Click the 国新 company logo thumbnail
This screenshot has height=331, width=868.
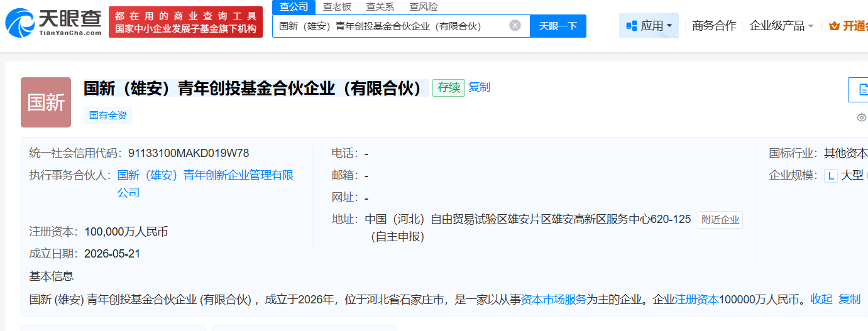pyautogui.click(x=46, y=102)
